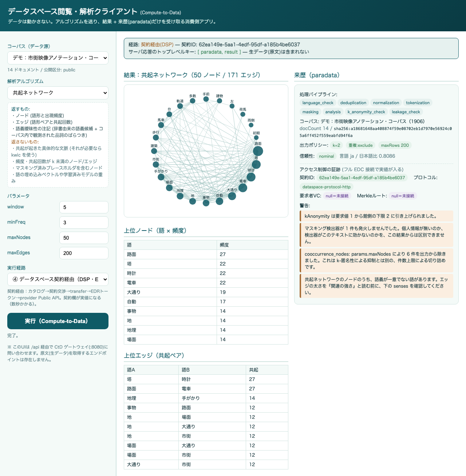
Task: Click the deduplication pipeline tag
Action: tap(353, 103)
